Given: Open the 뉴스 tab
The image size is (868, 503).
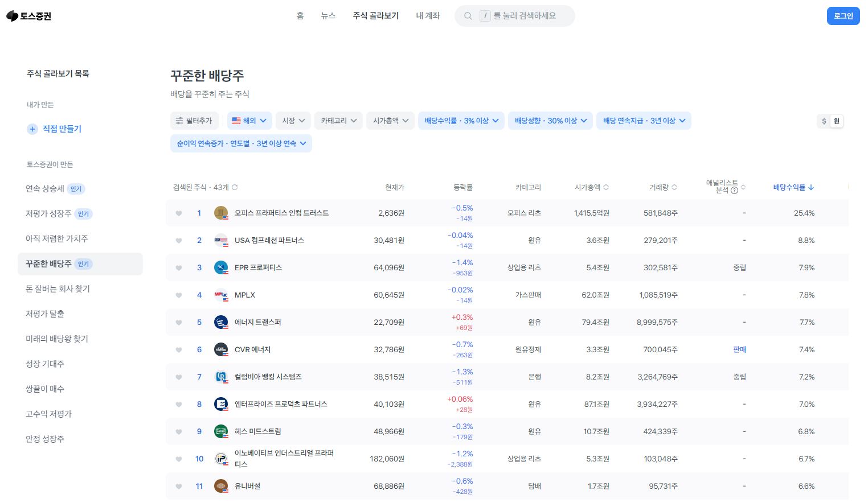Looking at the screenshot, I should click(x=329, y=16).
